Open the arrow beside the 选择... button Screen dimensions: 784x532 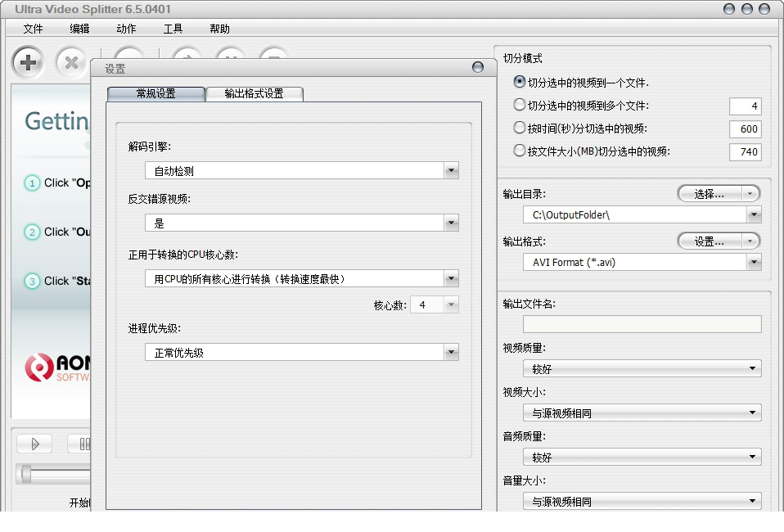[x=750, y=194]
